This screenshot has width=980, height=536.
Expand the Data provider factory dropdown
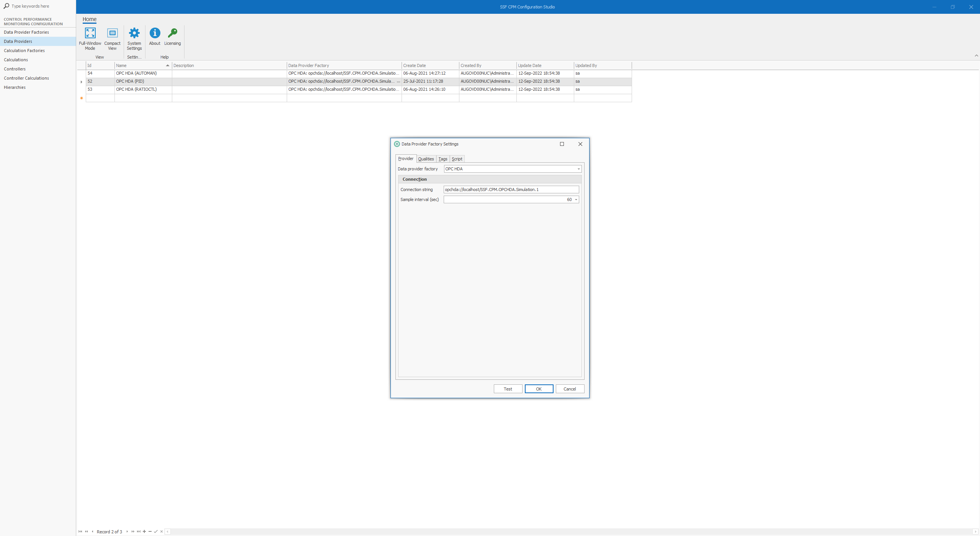(578, 168)
